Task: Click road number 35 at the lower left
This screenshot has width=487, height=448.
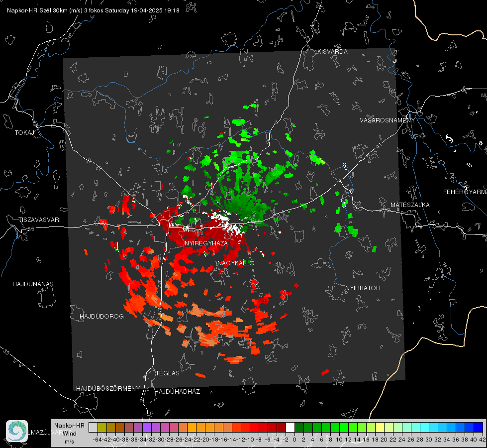Action: point(6,352)
